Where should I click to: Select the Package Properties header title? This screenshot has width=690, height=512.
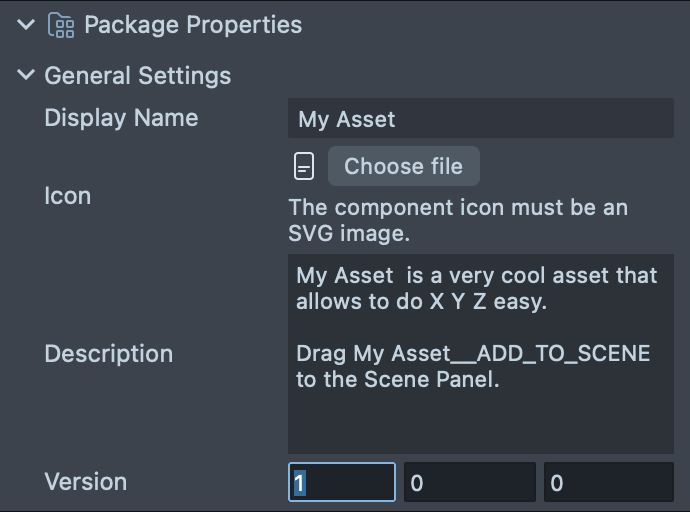coord(192,25)
